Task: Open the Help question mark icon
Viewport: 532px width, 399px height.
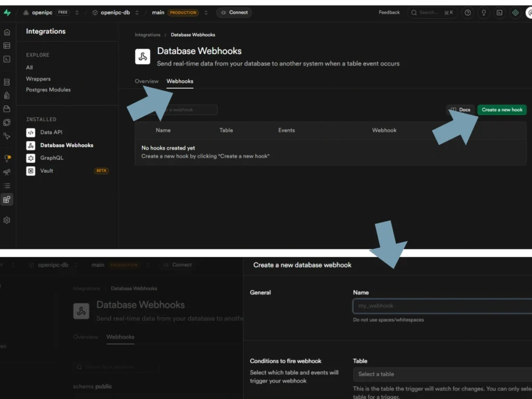Action: pos(468,13)
